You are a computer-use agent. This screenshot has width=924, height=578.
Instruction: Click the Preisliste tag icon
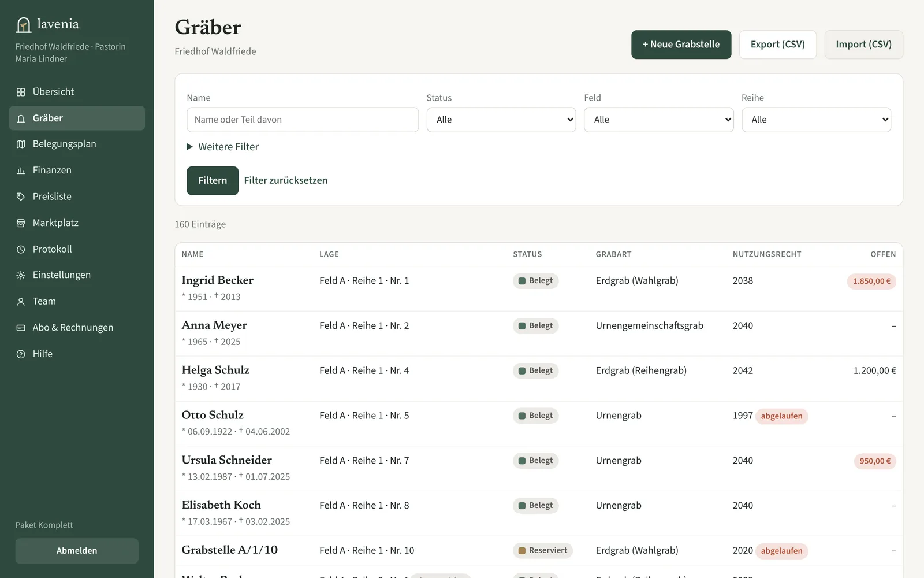click(x=21, y=197)
